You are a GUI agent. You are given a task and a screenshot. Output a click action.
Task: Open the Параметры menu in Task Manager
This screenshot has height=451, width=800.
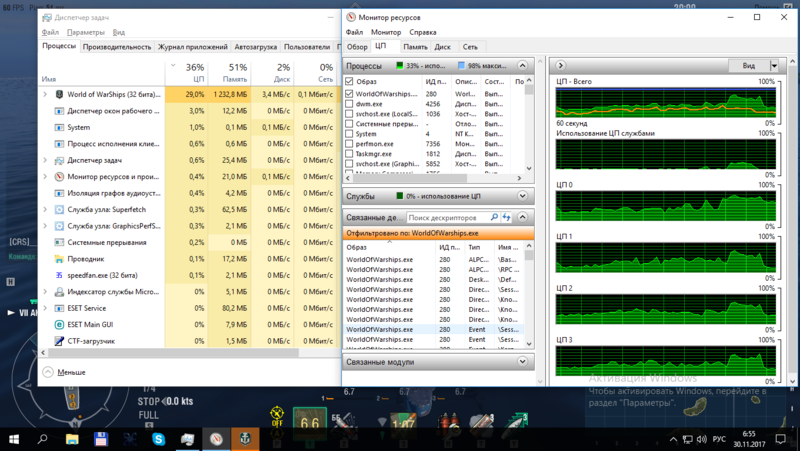click(x=86, y=32)
